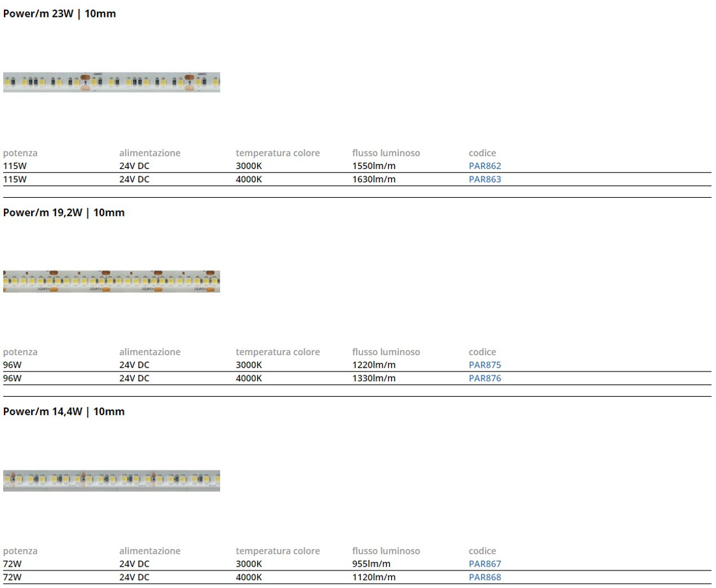
Task: Follow the PAR875 code link
Action: click(485, 365)
